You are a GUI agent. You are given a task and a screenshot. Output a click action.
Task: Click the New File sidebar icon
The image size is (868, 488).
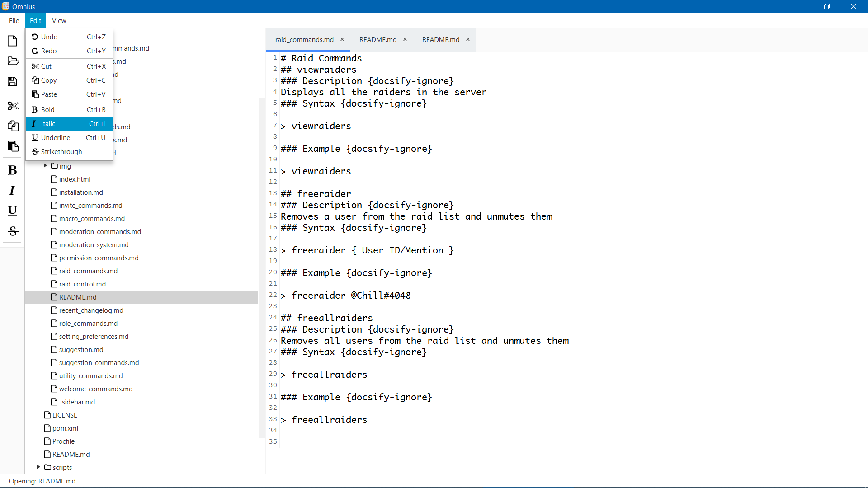(x=13, y=41)
